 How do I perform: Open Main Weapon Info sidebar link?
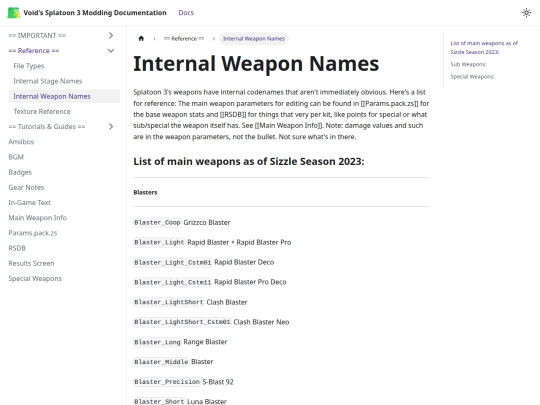38,218
